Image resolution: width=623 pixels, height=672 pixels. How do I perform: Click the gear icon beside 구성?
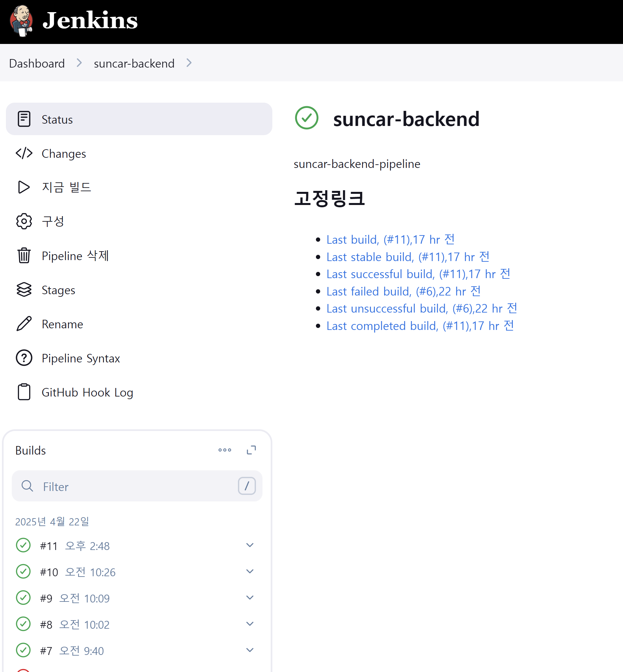24,221
